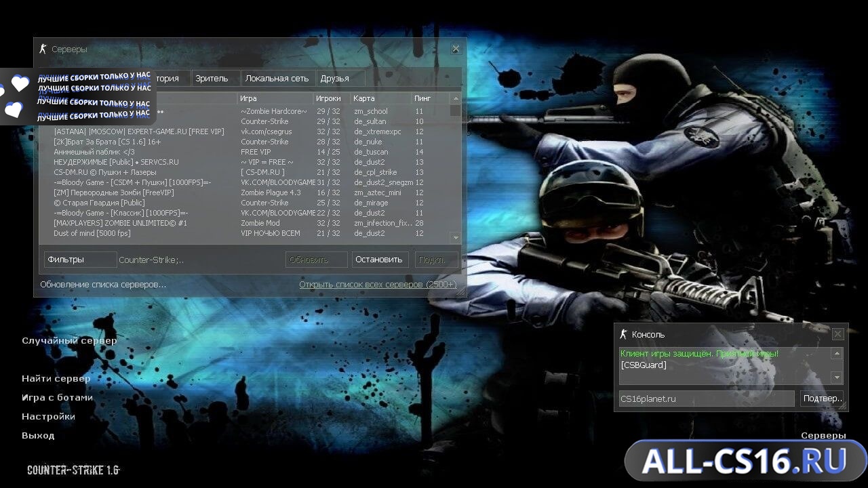Click the zm_infection_fix map cell

(383, 223)
